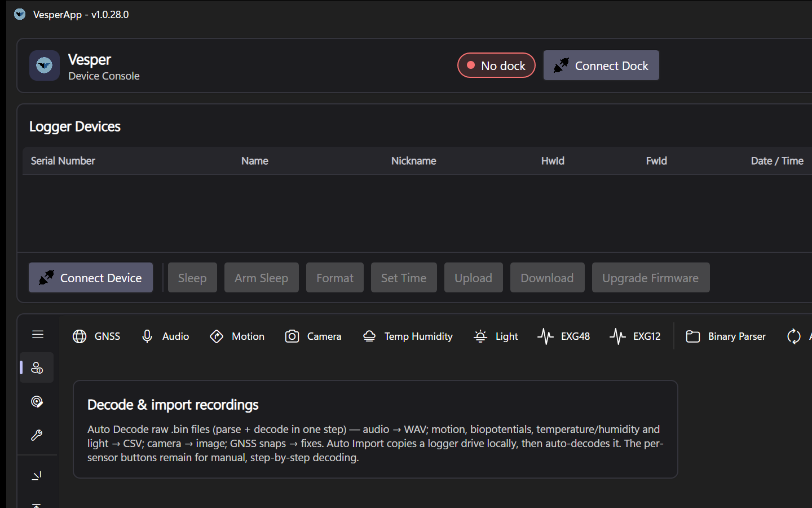Click the Device Console subtitle text
This screenshot has width=812, height=508.
pyautogui.click(x=104, y=76)
